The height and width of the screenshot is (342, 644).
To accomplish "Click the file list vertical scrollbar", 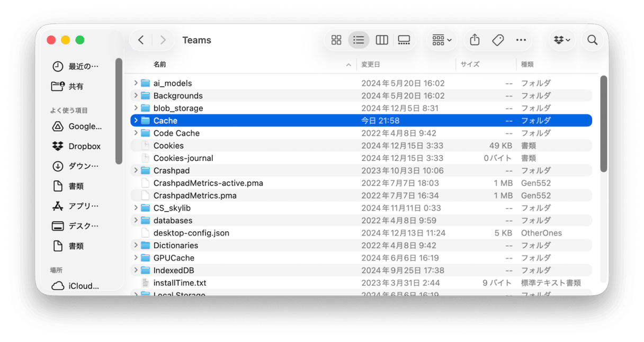I will pos(603,123).
